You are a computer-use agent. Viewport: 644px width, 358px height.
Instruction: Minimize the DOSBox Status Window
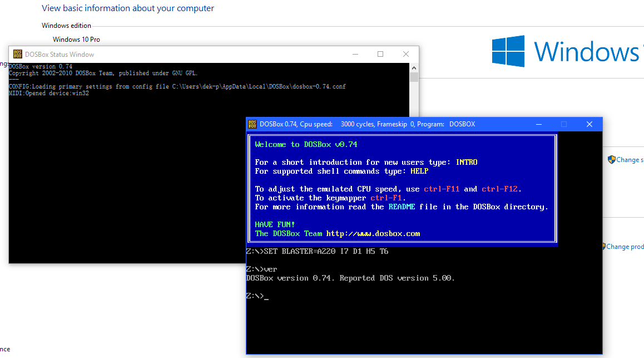pos(355,54)
